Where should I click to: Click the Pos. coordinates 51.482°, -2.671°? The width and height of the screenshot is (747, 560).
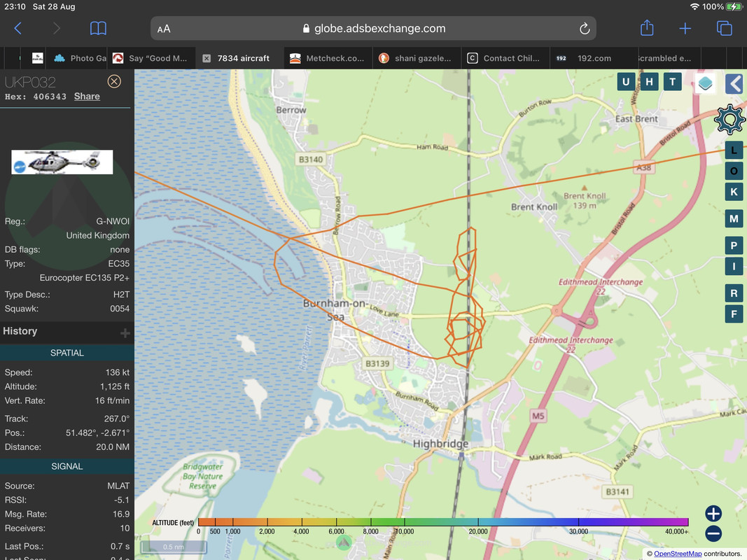point(97,433)
